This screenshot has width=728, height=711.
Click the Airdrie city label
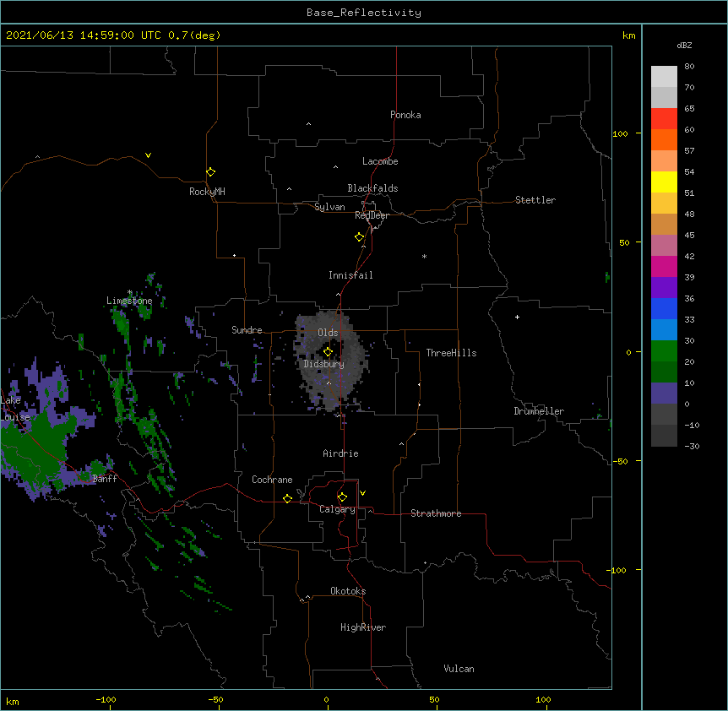tap(341, 453)
